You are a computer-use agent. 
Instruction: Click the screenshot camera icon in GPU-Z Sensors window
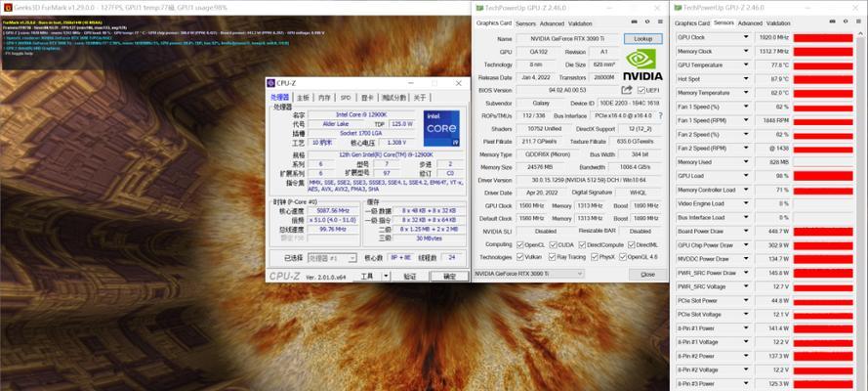click(834, 22)
